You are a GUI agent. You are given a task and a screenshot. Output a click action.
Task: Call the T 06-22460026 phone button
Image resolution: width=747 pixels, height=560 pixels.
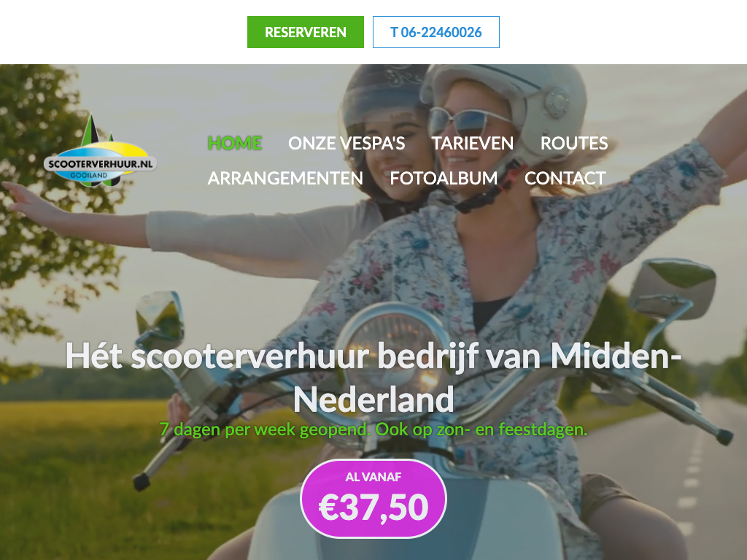436,32
